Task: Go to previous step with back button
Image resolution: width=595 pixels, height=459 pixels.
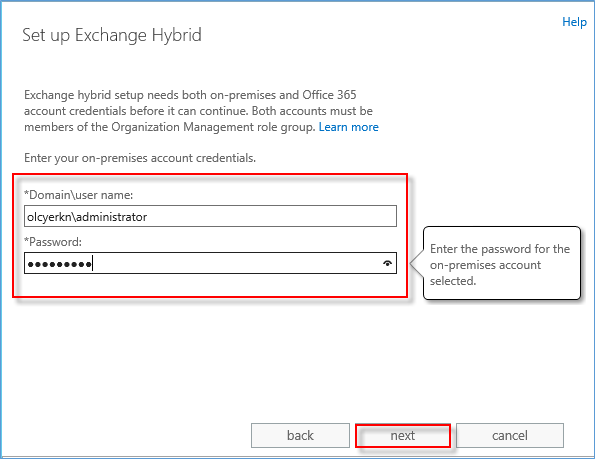Action: [300, 435]
